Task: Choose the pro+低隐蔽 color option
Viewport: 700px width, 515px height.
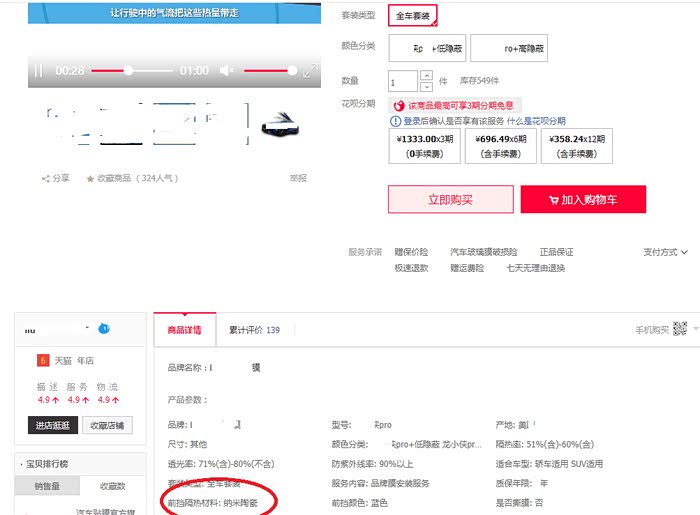Action: click(426, 48)
